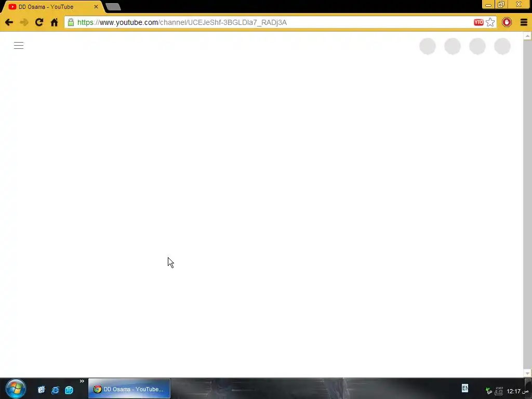Image resolution: width=532 pixels, height=399 pixels.
Task: Reload the YouTube channel page
Action: (x=39, y=22)
